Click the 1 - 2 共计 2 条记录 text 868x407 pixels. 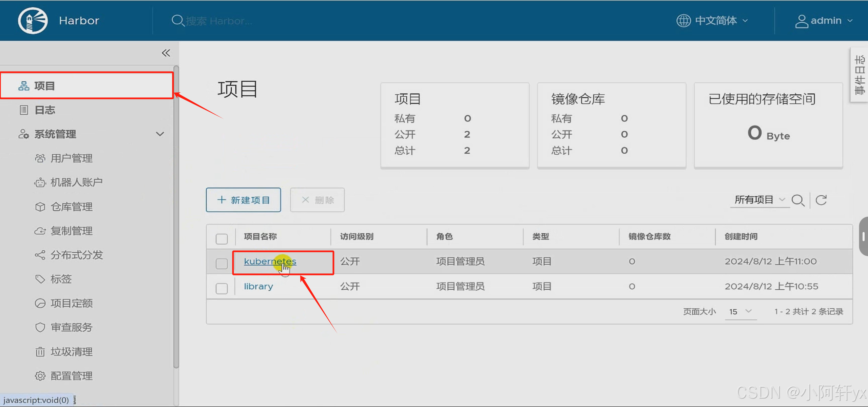[809, 311]
